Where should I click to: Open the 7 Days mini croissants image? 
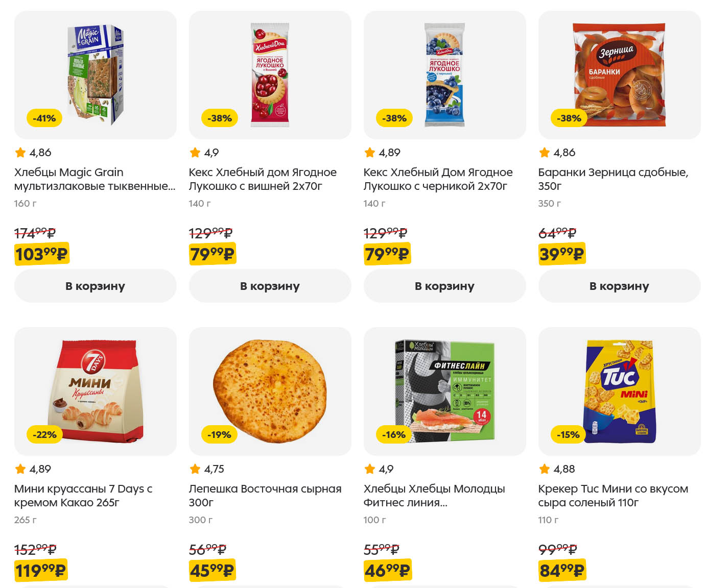pyautogui.click(x=96, y=391)
